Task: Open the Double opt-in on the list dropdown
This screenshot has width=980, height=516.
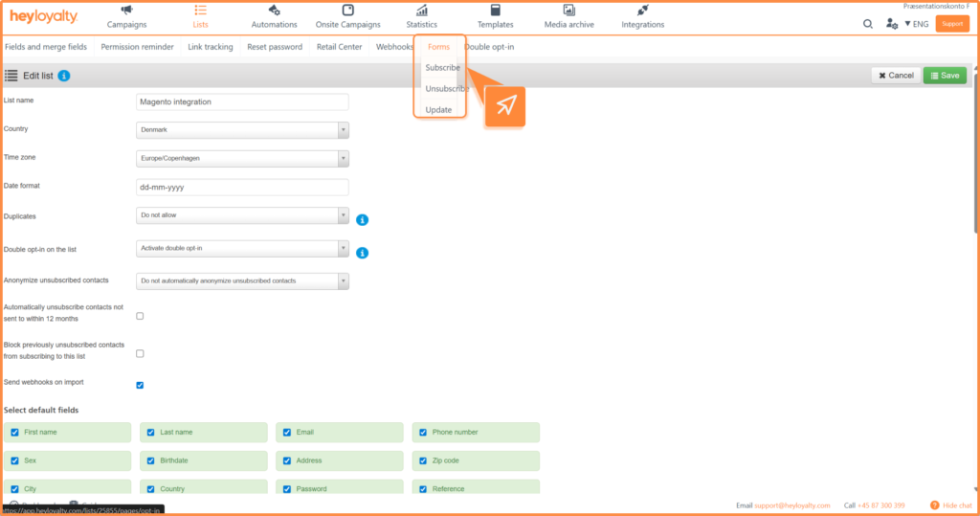Action: coord(243,249)
